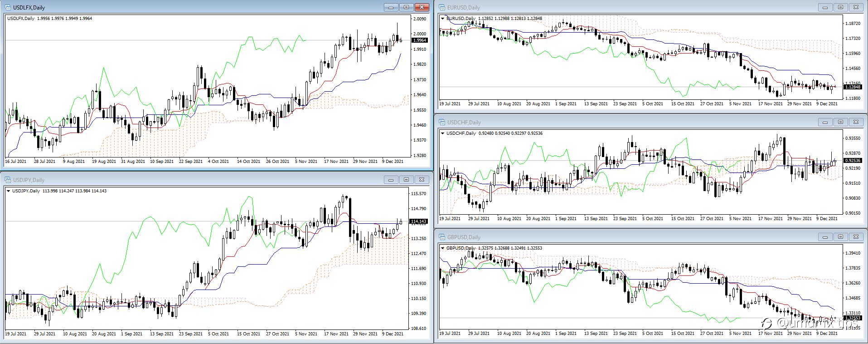Screen dimensions: 868x344
Task: Maximize the USDJPY,Daily chart window
Action: 406,180
